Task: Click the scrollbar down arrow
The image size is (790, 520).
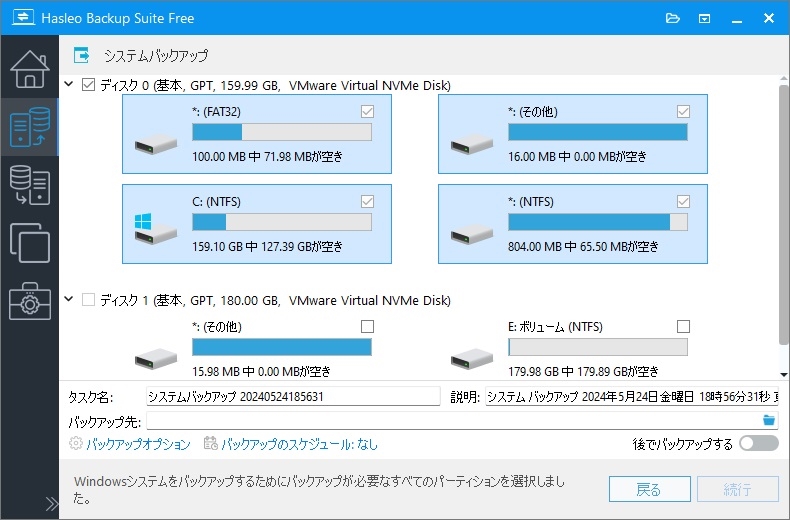Action: pyautogui.click(x=783, y=374)
